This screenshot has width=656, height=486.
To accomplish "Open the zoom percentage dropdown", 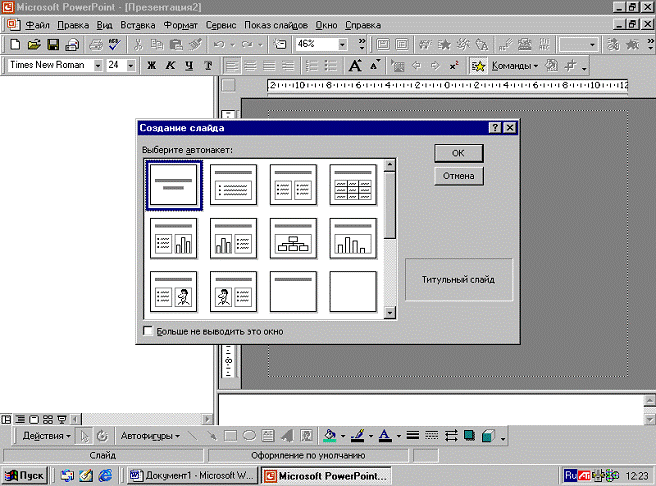I will [x=343, y=45].
